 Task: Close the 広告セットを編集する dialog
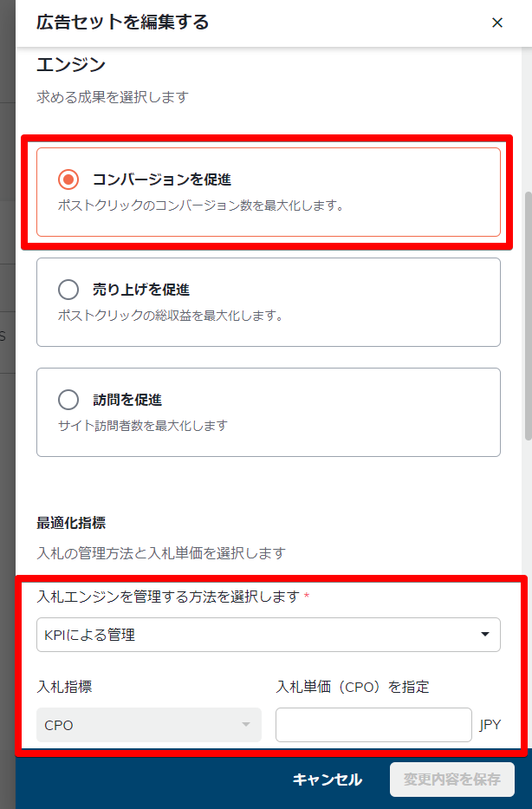(x=497, y=23)
